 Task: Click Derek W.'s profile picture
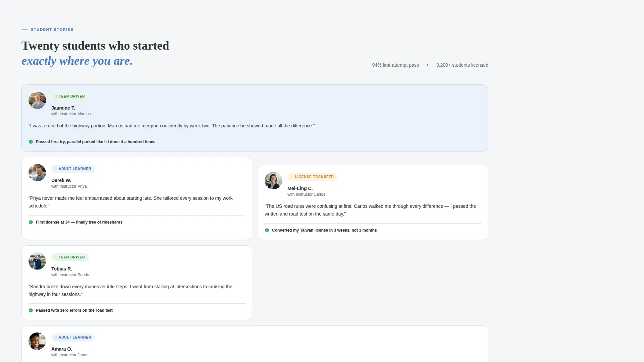point(37,173)
